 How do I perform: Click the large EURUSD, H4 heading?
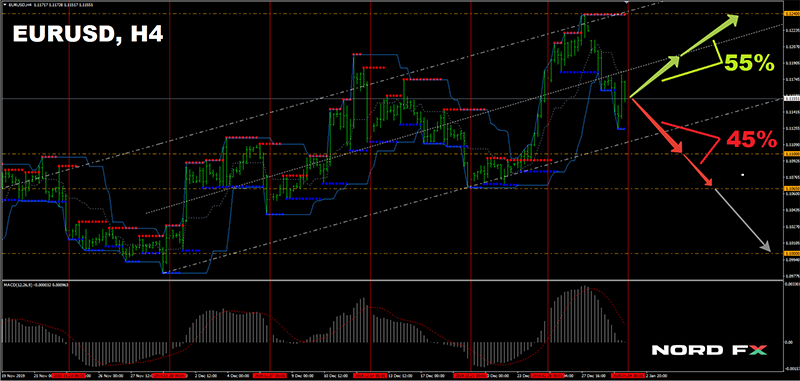(x=88, y=35)
